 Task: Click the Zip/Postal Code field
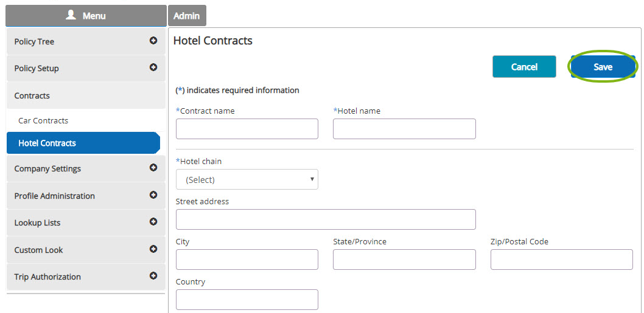coord(561,260)
